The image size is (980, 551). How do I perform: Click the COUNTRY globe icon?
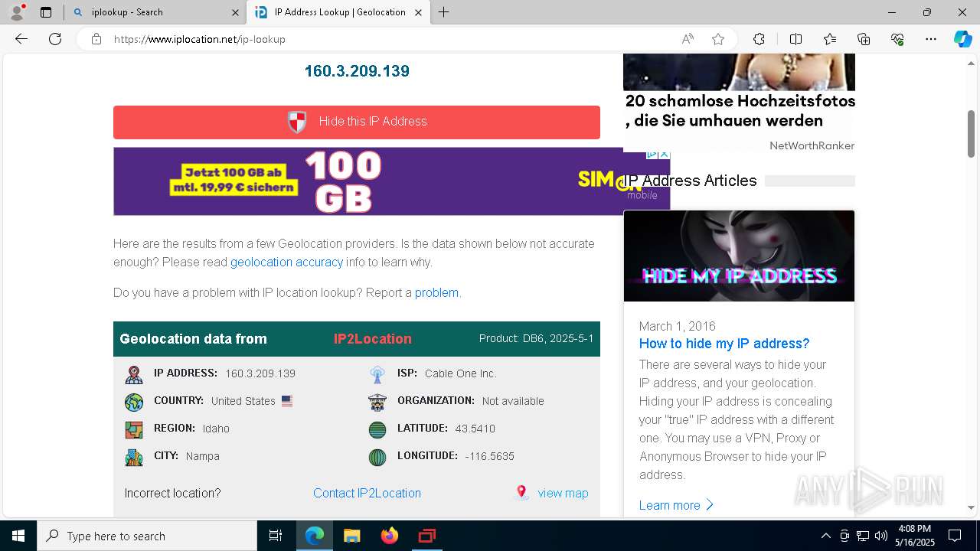tap(134, 402)
